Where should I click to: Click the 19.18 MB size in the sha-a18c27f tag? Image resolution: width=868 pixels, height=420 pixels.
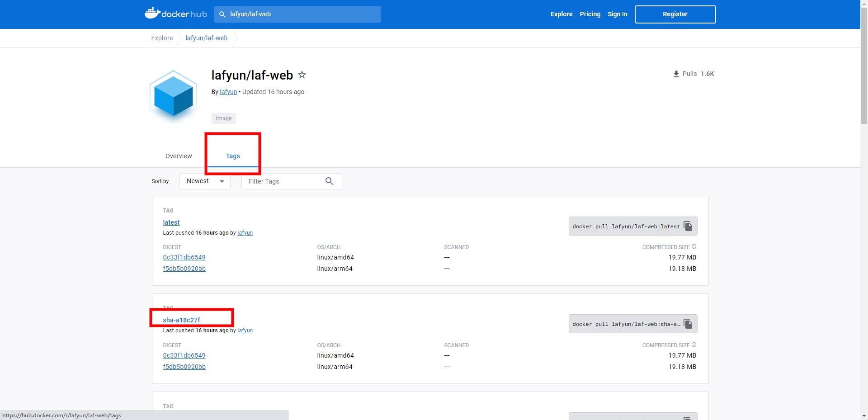point(682,367)
